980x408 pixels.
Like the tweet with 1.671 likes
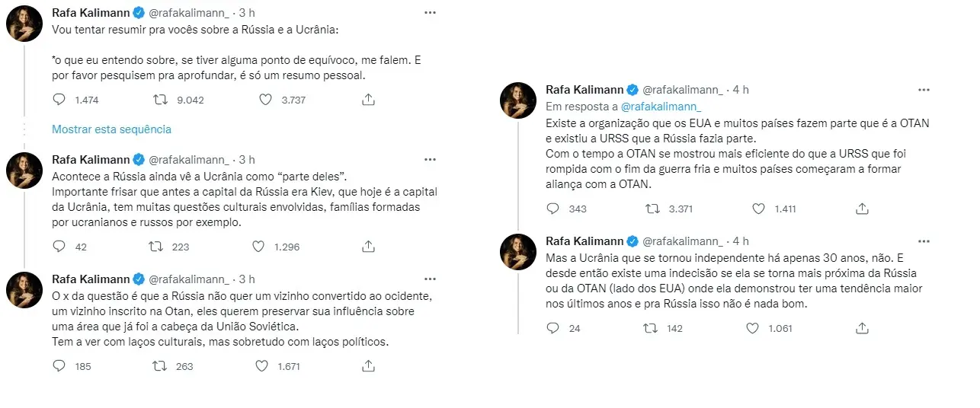[262, 366]
